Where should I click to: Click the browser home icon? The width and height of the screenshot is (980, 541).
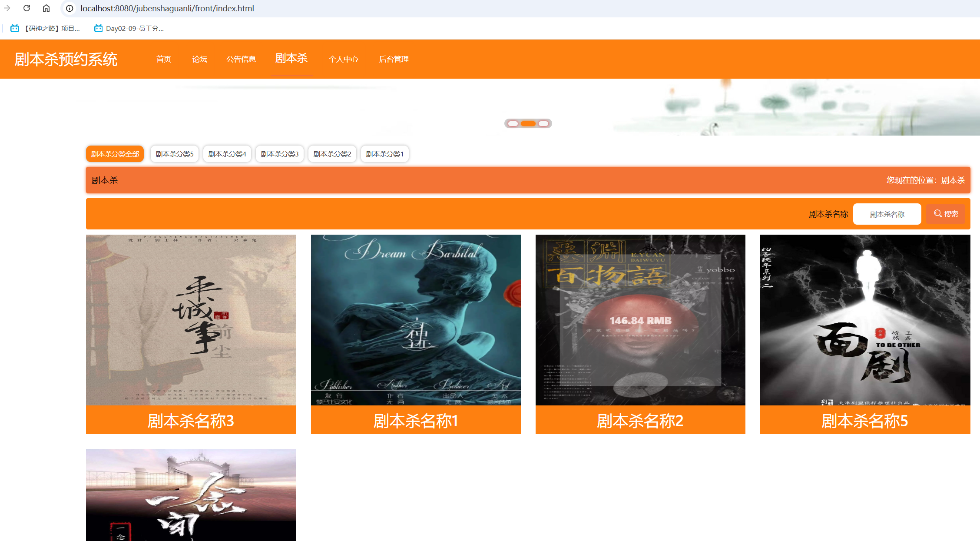point(46,8)
